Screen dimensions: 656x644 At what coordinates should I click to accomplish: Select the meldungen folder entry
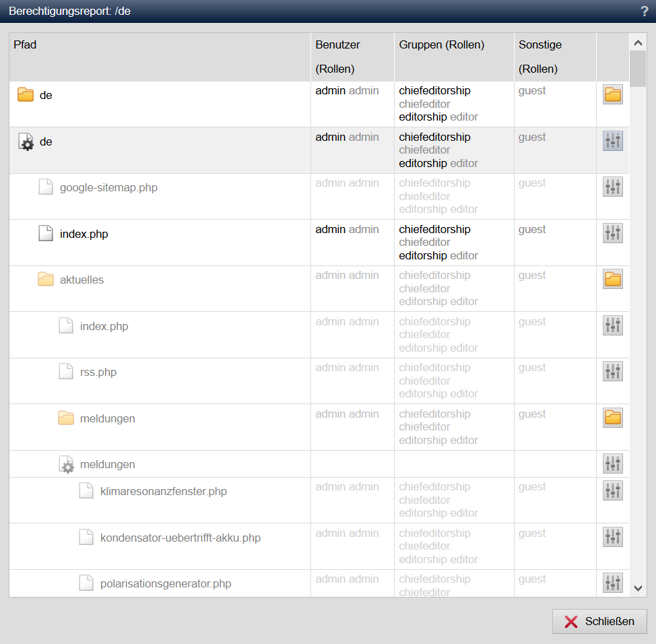pyautogui.click(x=107, y=419)
